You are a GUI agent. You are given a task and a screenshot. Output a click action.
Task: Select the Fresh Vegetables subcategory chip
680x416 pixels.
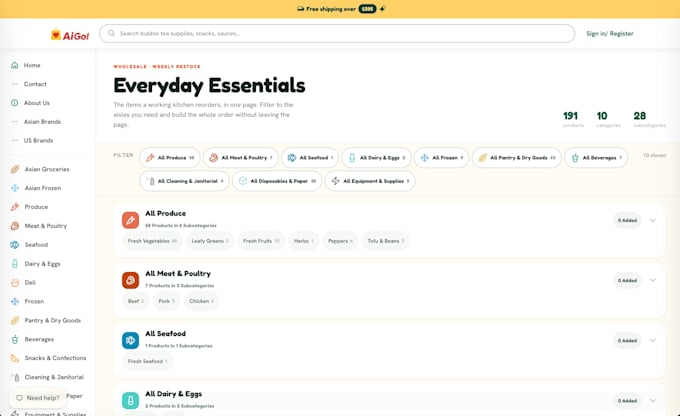coord(152,241)
